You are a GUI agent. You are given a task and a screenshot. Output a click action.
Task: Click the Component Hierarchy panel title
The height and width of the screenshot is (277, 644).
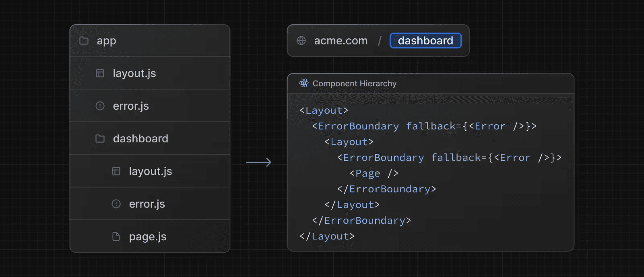tap(354, 83)
